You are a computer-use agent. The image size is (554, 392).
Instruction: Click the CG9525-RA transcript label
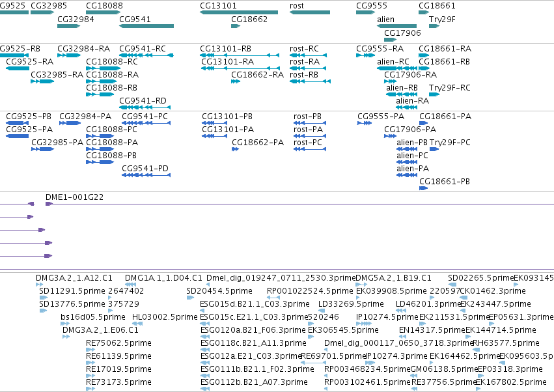(30, 62)
